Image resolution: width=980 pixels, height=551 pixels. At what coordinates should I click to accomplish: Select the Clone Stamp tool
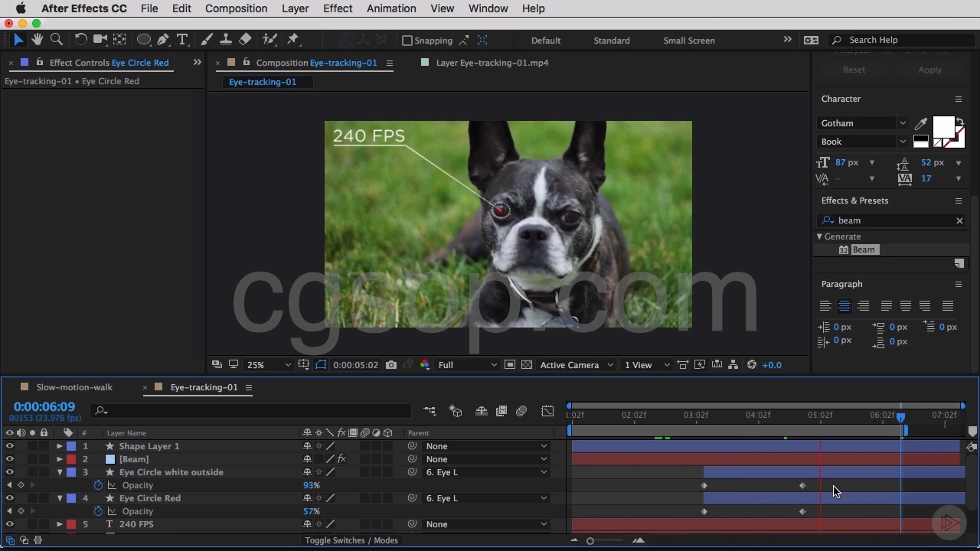pos(226,40)
